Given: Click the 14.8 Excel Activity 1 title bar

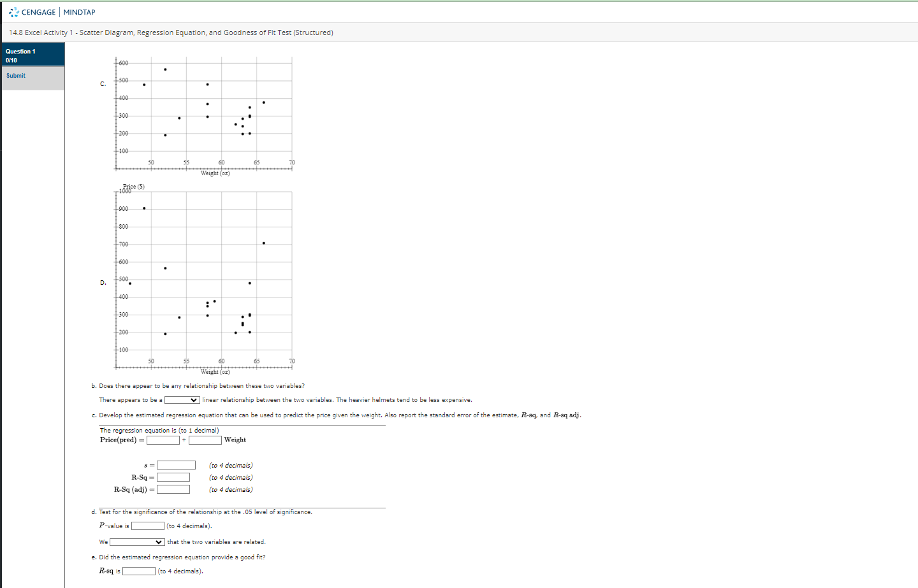Looking at the screenshot, I should 170,32.
